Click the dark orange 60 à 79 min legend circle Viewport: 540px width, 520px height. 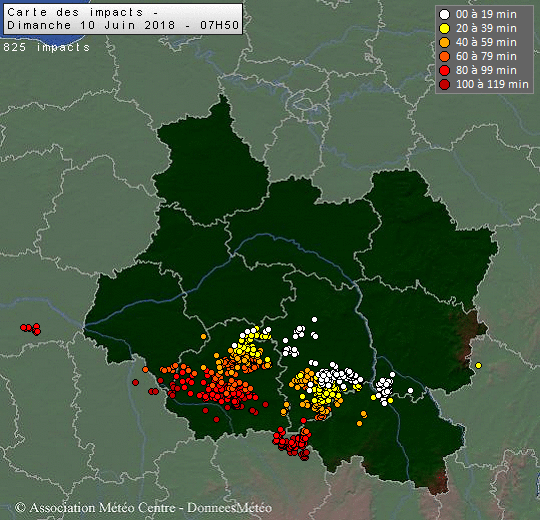[445, 56]
